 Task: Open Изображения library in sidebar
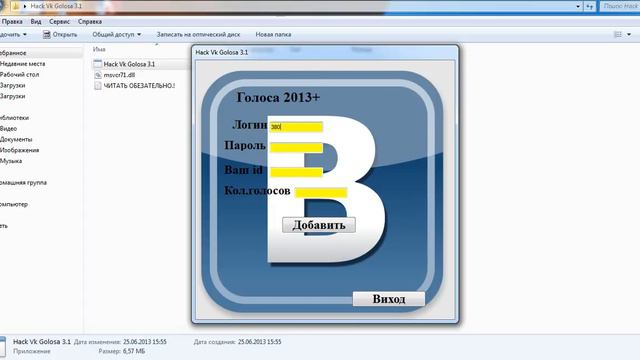tap(20, 150)
